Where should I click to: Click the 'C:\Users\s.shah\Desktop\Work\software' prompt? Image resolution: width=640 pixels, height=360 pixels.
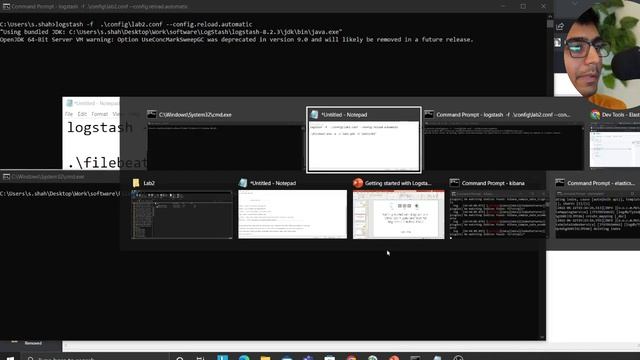[60, 193]
